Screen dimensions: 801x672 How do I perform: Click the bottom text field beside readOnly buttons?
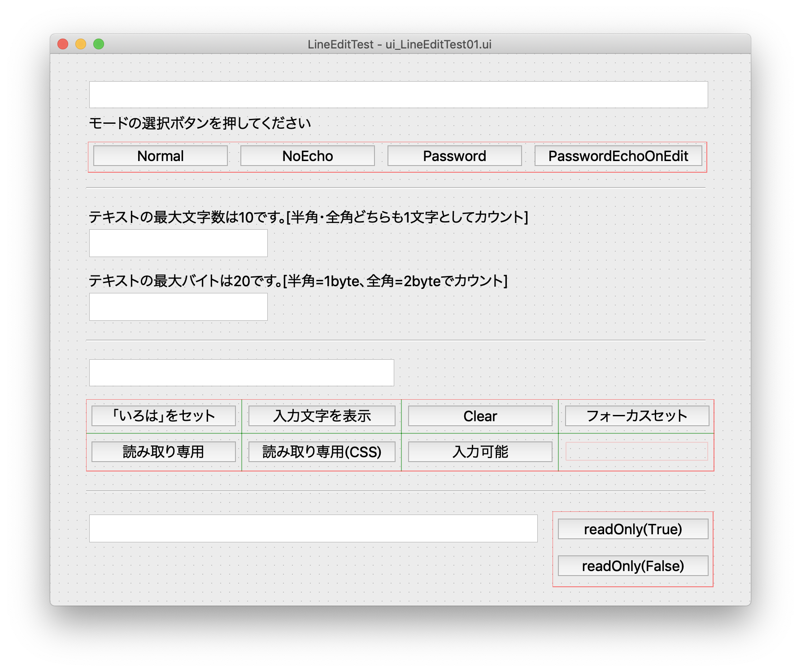(314, 528)
